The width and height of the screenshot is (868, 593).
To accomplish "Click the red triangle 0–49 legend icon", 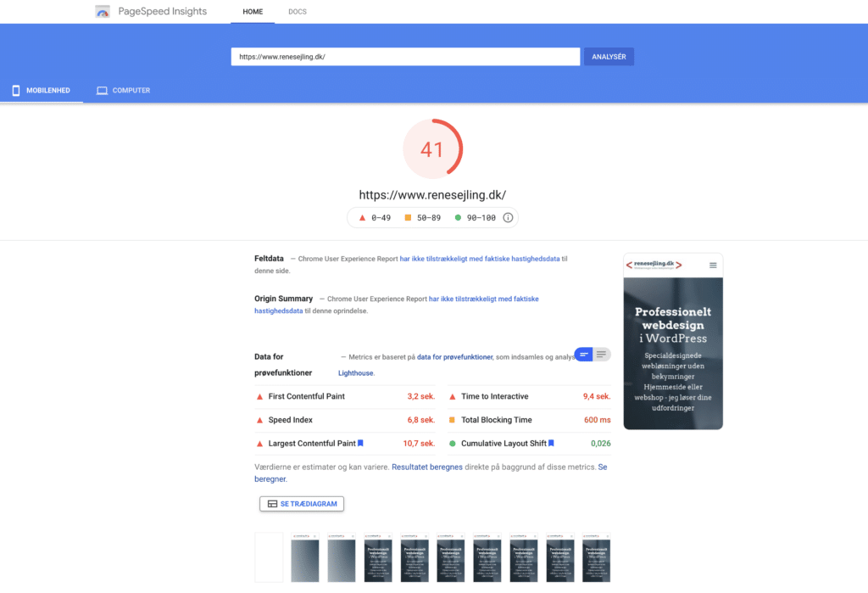I will tap(362, 218).
